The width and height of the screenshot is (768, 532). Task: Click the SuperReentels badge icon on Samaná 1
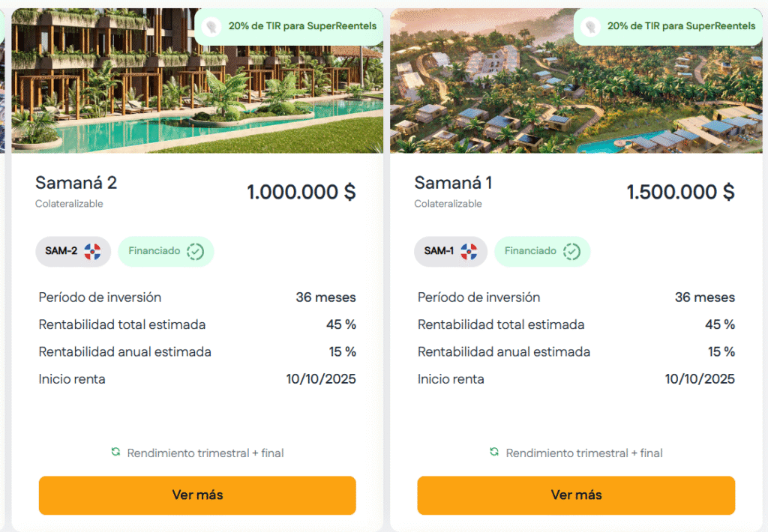591,26
